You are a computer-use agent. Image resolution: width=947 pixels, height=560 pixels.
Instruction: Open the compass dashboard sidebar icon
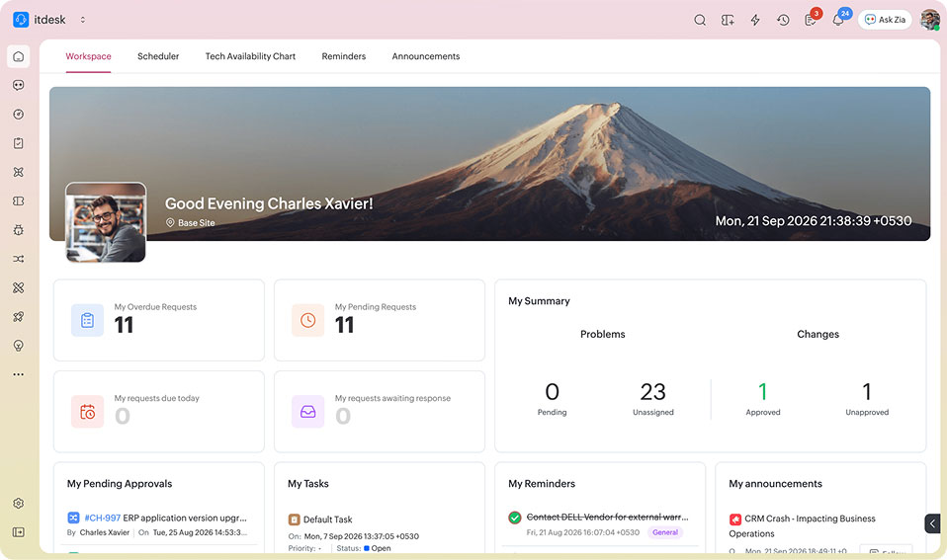(19, 114)
